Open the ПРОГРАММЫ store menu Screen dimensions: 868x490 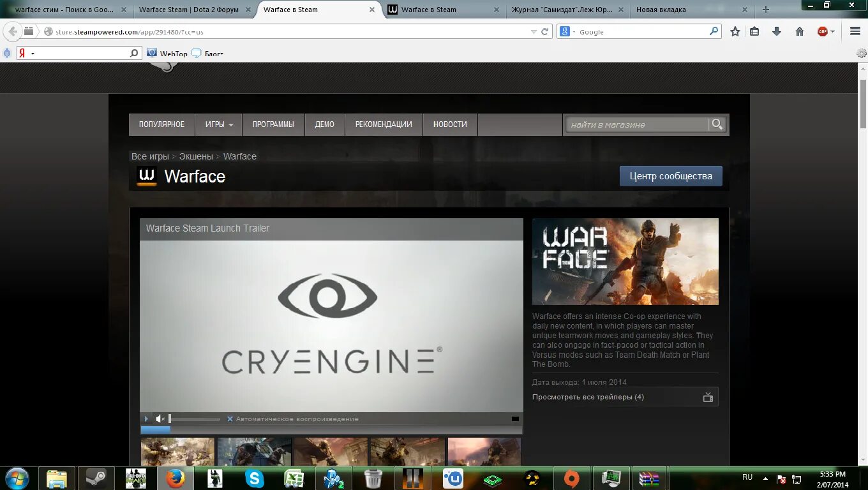click(x=273, y=124)
